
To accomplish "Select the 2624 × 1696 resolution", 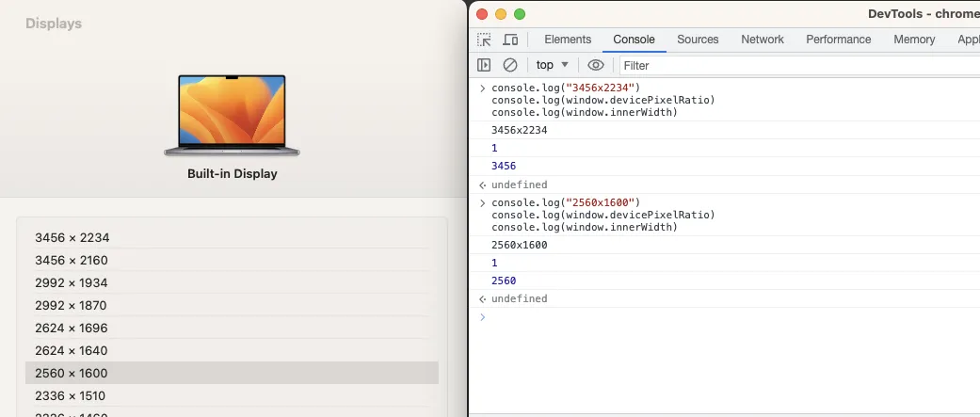I will (232, 328).
